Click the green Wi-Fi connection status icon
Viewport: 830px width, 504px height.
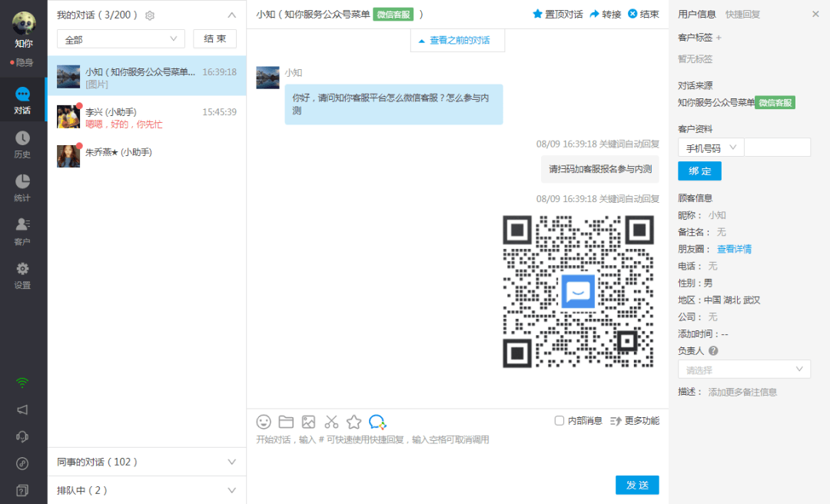(x=22, y=383)
